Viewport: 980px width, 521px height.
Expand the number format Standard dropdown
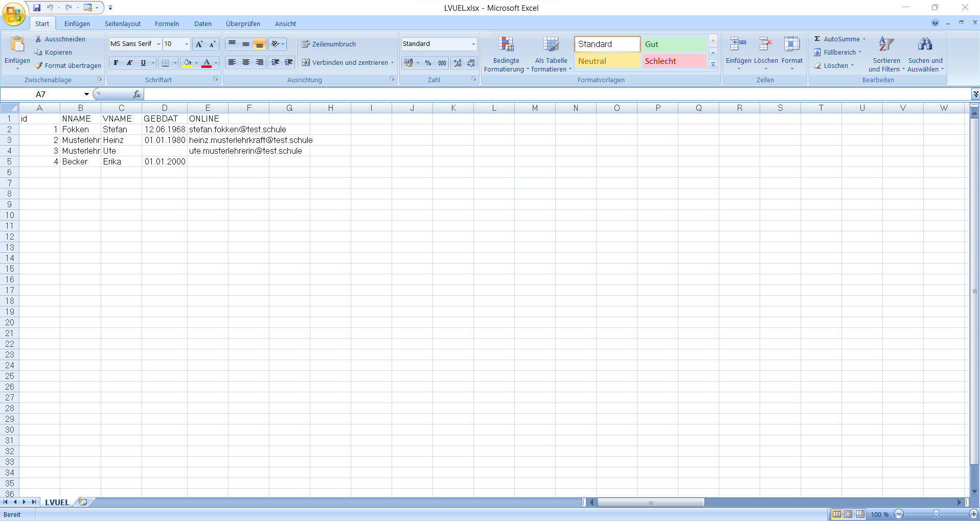473,44
